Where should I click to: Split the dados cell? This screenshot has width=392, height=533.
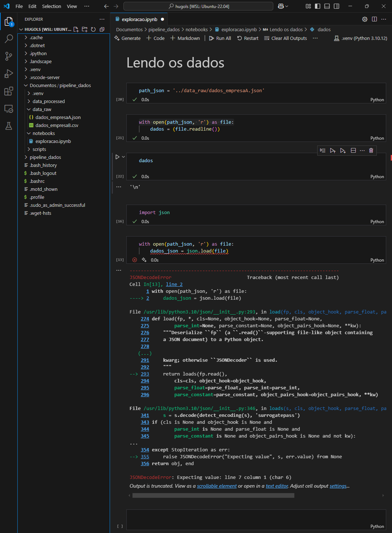(353, 150)
